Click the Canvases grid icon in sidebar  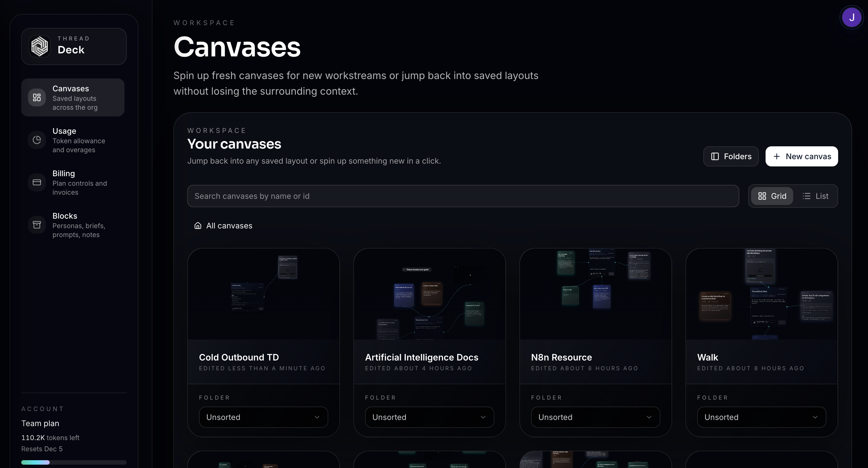(37, 97)
